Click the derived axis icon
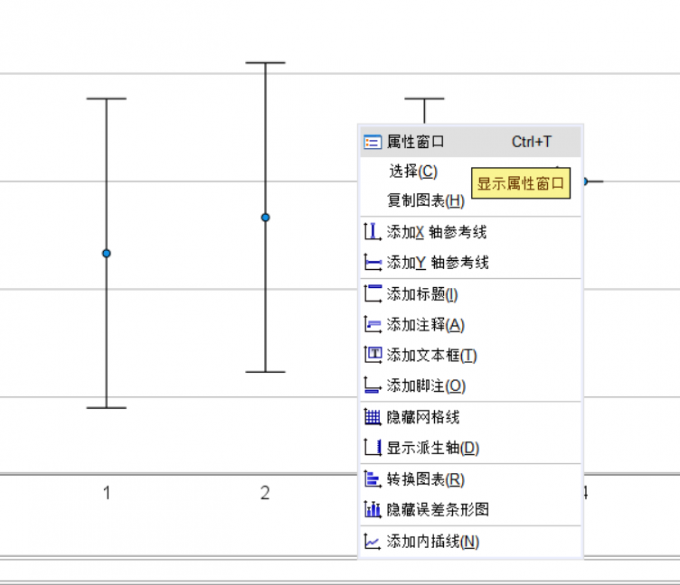Screen dimensions: 680x585 [x=373, y=448]
